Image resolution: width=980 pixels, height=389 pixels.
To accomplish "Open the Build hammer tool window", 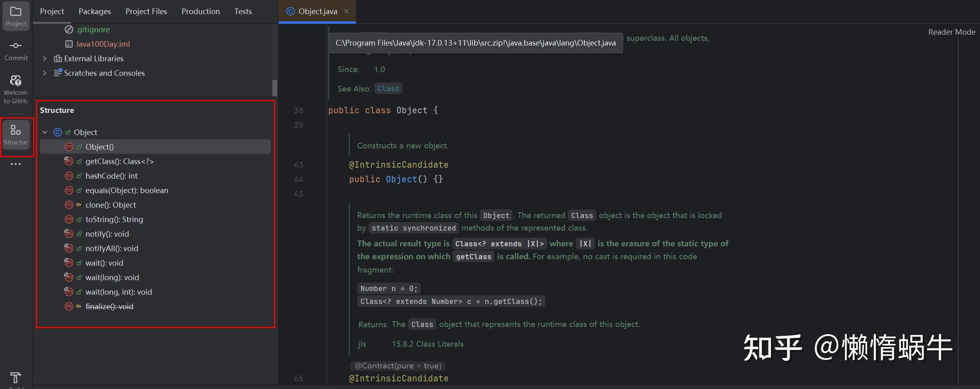I will 15,378.
